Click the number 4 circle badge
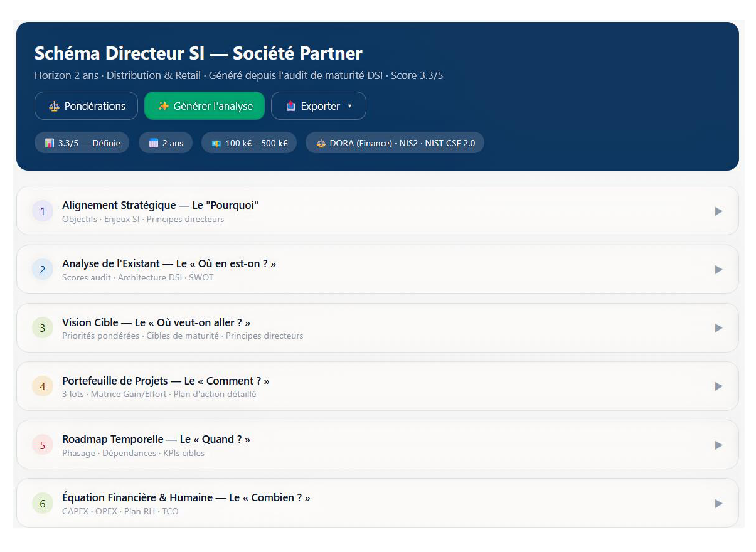Screen dimensions: 756x552 click(43, 386)
